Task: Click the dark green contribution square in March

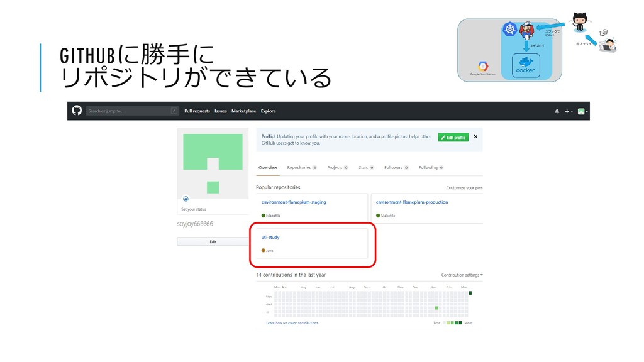Action: pos(470,293)
